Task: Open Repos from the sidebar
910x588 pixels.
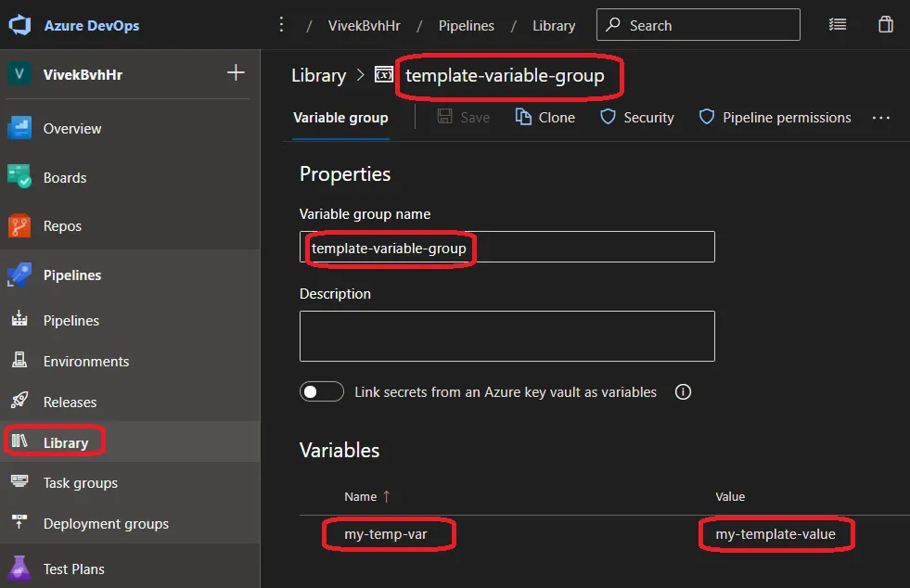Action: pyautogui.click(x=62, y=226)
